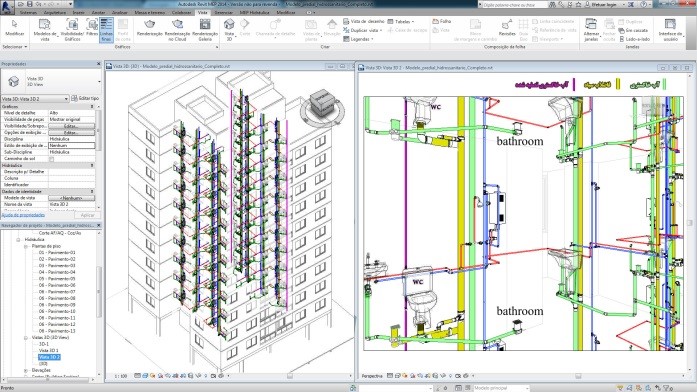
Task: Click Duplicar vista tool
Action: (363, 30)
